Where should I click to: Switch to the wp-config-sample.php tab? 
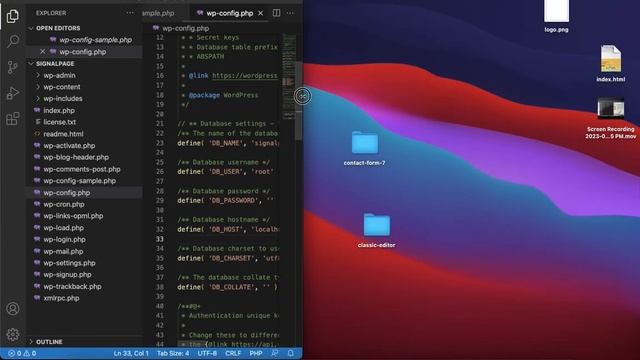coord(158,13)
